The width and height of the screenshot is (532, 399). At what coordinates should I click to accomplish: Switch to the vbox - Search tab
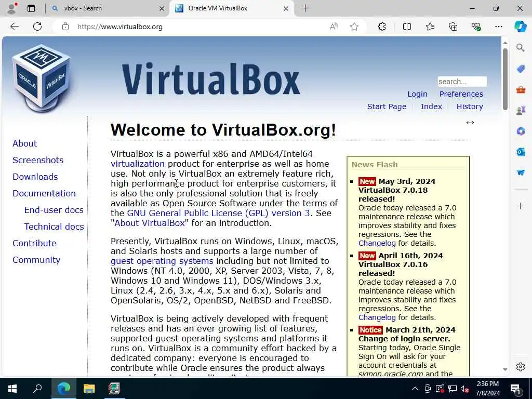point(108,8)
